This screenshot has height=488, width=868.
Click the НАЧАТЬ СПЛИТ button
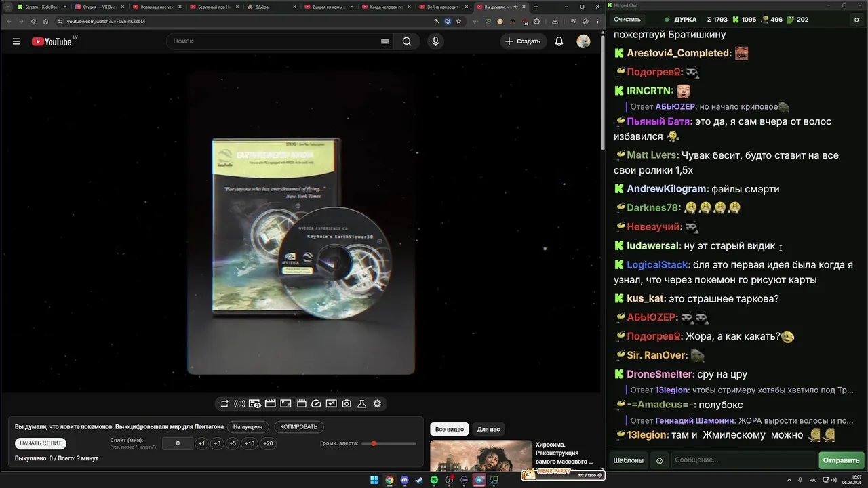41,443
